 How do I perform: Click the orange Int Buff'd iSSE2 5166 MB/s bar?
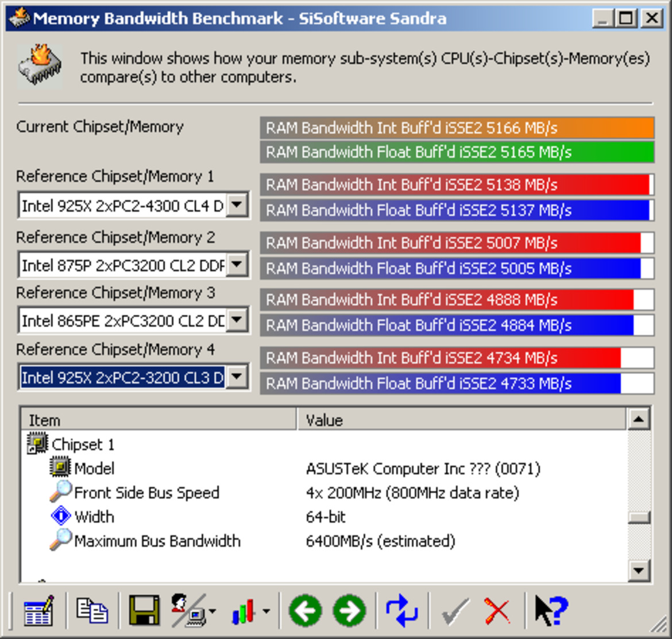(457, 127)
